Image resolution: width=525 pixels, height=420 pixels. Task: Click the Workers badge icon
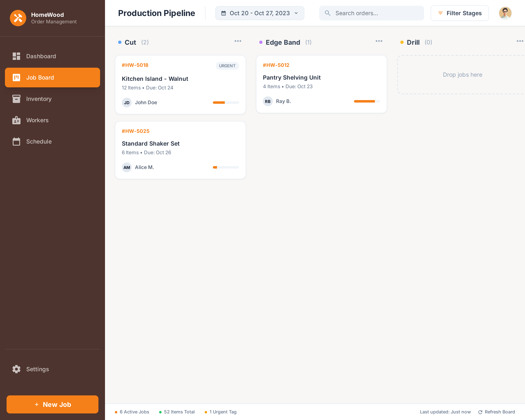16,120
